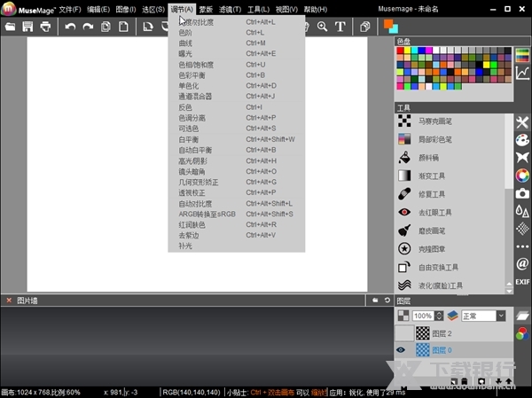
Task: Select the 图层 2 layer thumbnail
Action: [x=422, y=333]
